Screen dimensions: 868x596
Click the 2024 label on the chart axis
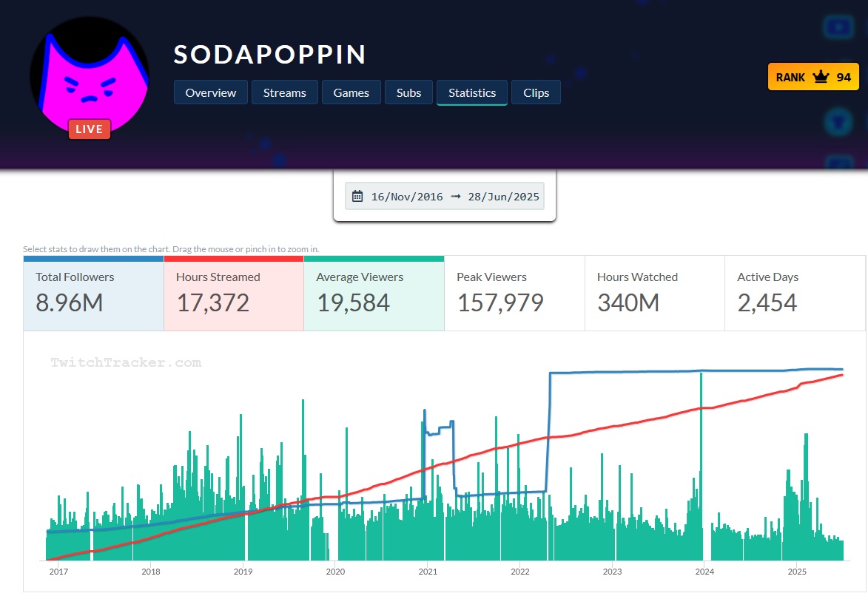tap(704, 571)
